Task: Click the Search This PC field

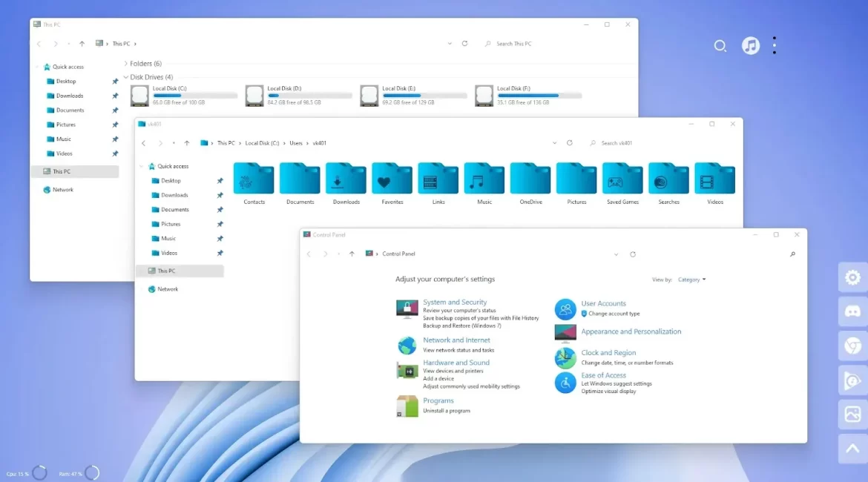Action: (556, 44)
